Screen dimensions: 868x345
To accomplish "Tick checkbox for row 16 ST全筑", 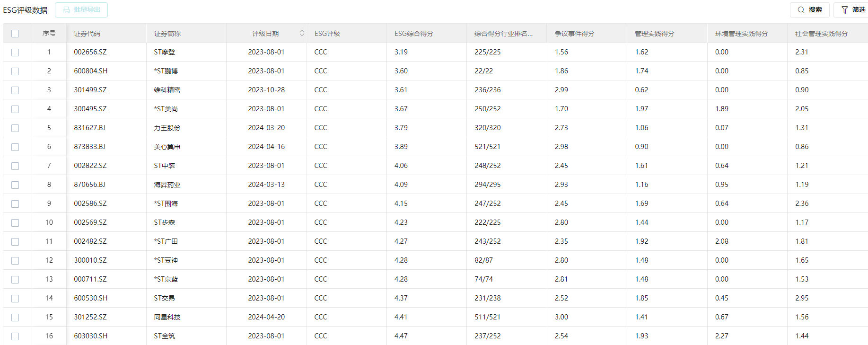I will [x=15, y=336].
